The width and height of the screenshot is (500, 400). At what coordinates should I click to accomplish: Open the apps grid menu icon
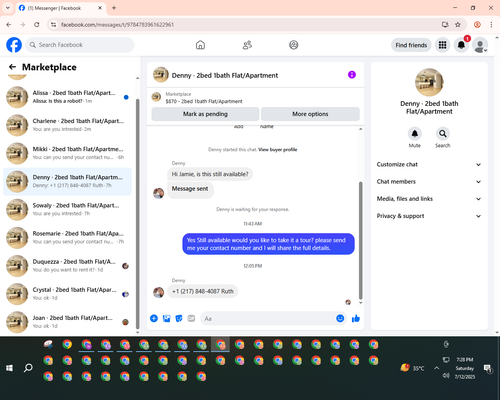(x=442, y=45)
